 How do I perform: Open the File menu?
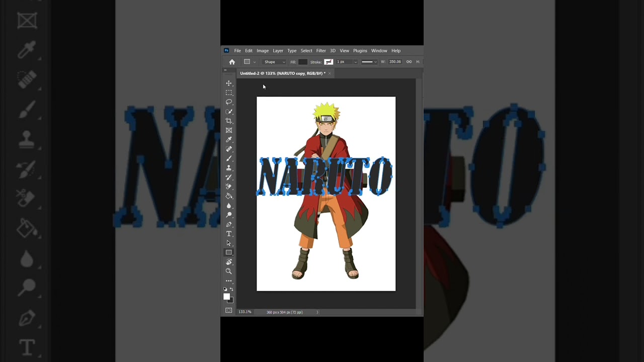click(237, 51)
